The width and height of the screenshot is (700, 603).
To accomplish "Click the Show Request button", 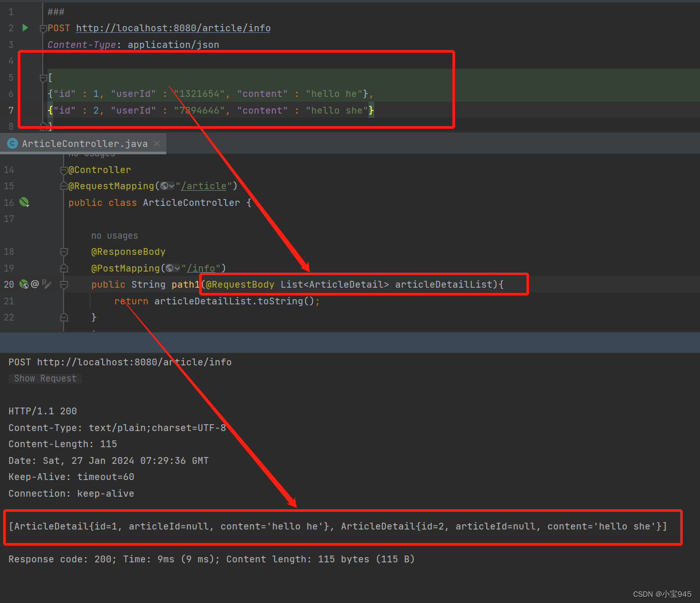I will tap(45, 378).
